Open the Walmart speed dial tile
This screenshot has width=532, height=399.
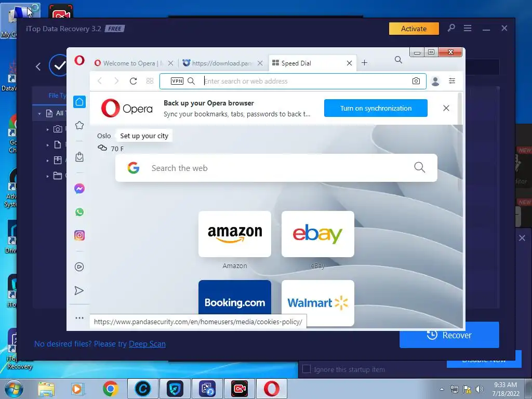[318, 303]
